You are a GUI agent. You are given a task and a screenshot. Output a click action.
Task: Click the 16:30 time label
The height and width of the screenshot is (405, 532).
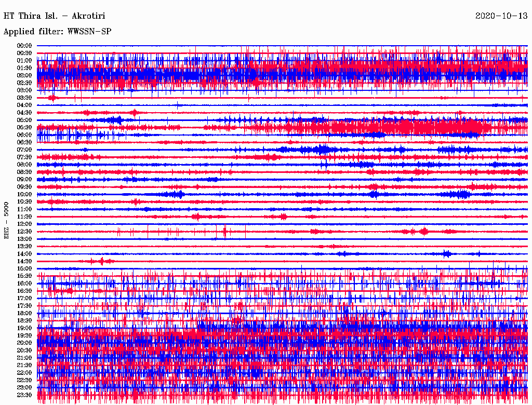click(24, 291)
